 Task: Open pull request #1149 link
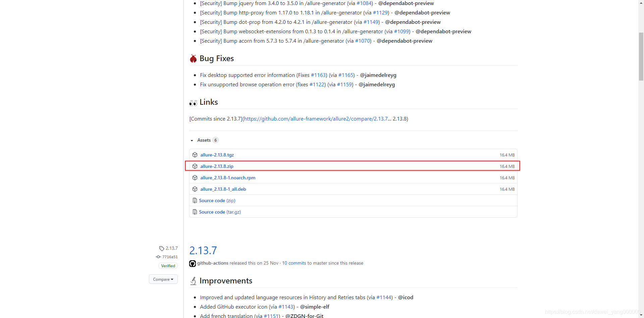(x=371, y=22)
